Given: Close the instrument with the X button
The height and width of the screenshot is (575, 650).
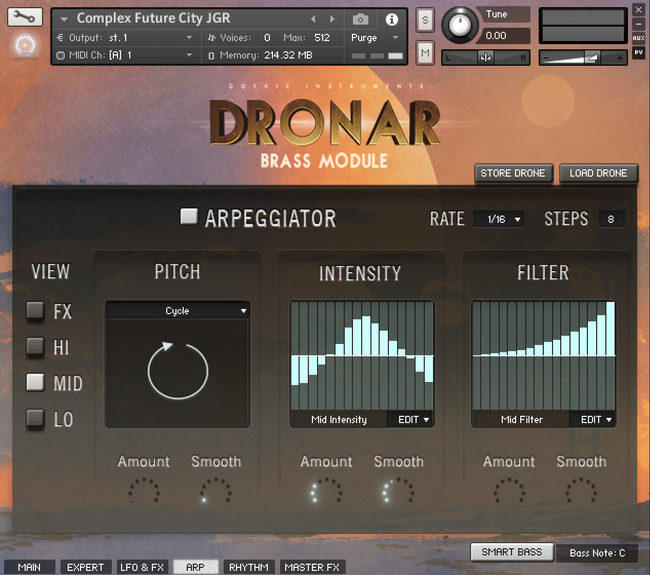Looking at the screenshot, I should (x=638, y=10).
